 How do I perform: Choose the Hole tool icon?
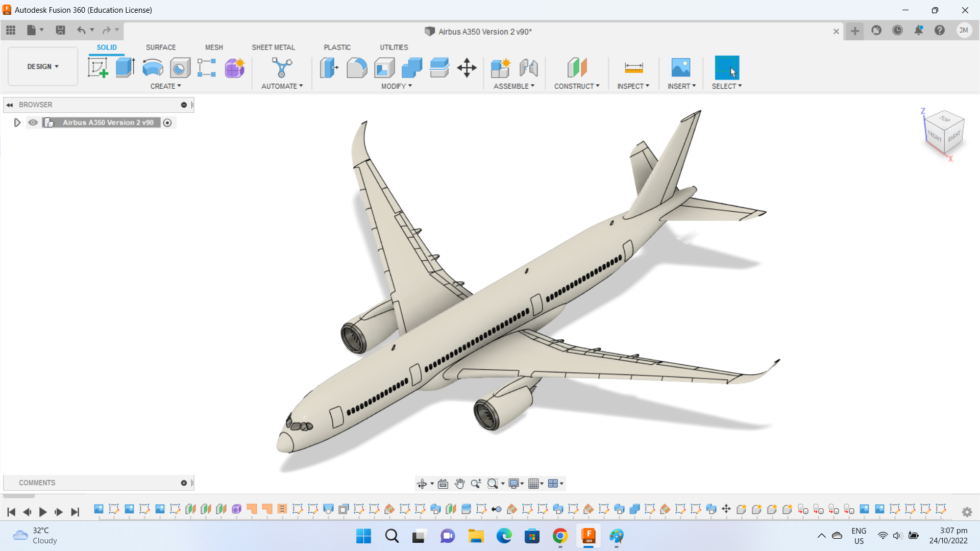pos(180,67)
